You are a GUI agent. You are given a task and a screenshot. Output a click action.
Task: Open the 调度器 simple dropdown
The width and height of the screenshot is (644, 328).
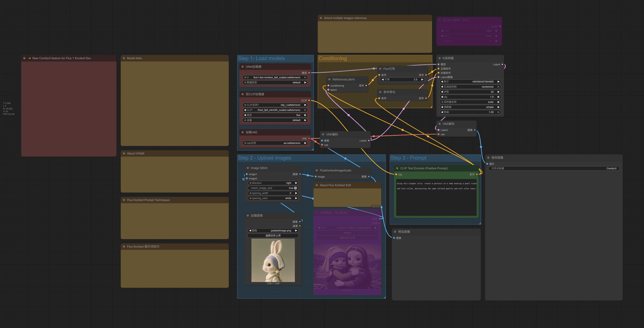470,107
